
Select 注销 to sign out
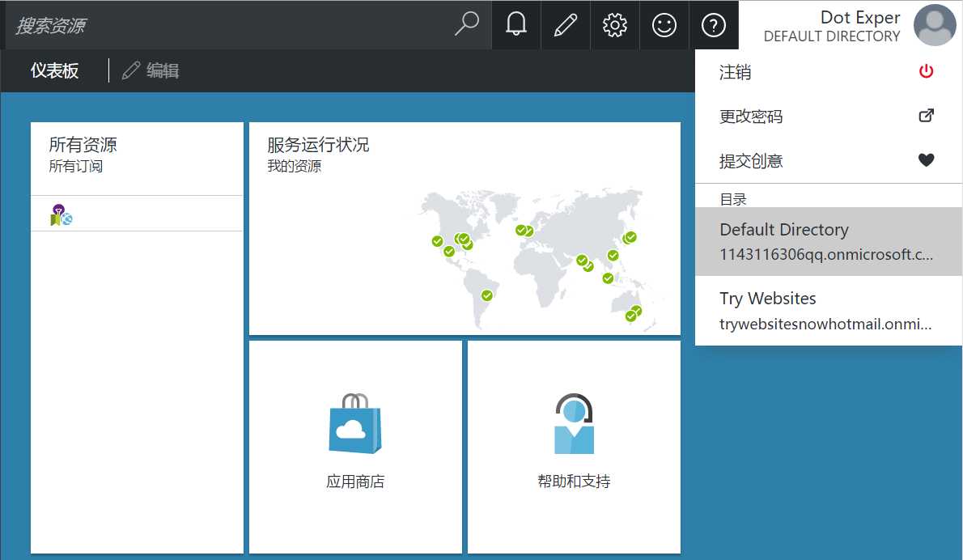click(827, 72)
